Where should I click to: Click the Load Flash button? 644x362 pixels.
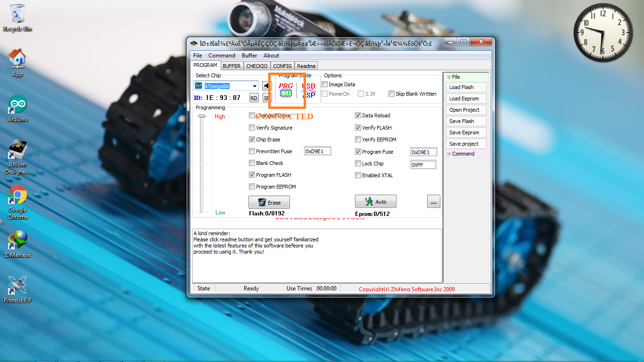pyautogui.click(x=466, y=87)
